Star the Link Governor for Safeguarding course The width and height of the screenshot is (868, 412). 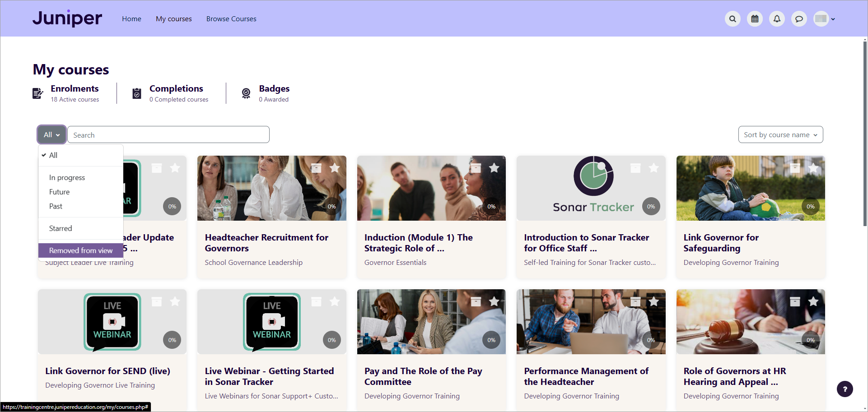[813, 168]
